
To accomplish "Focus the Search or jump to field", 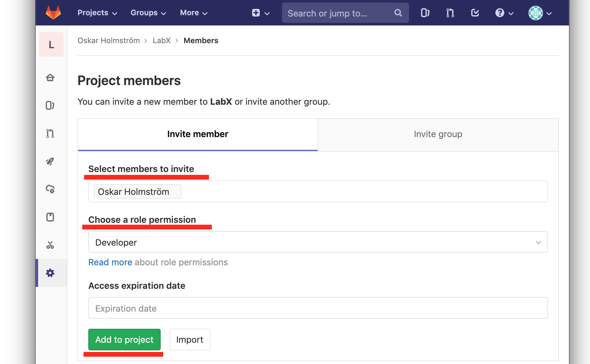I will pos(345,13).
